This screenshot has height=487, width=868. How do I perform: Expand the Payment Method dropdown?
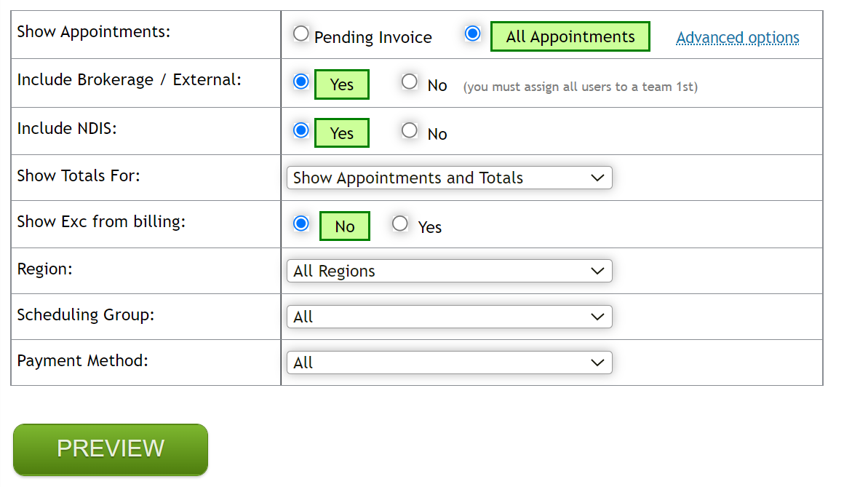tap(449, 362)
